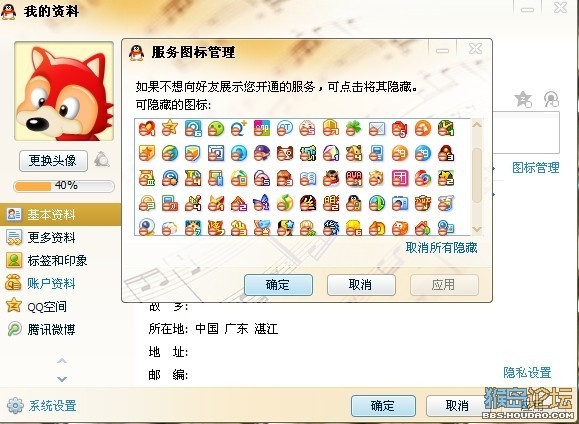Switch to the 更多资料 section
This screenshot has height=424, width=579.
pyautogui.click(x=41, y=237)
